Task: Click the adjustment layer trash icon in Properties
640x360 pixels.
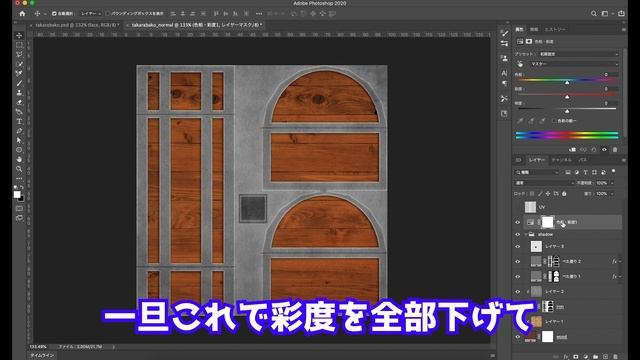Action: coord(615,150)
